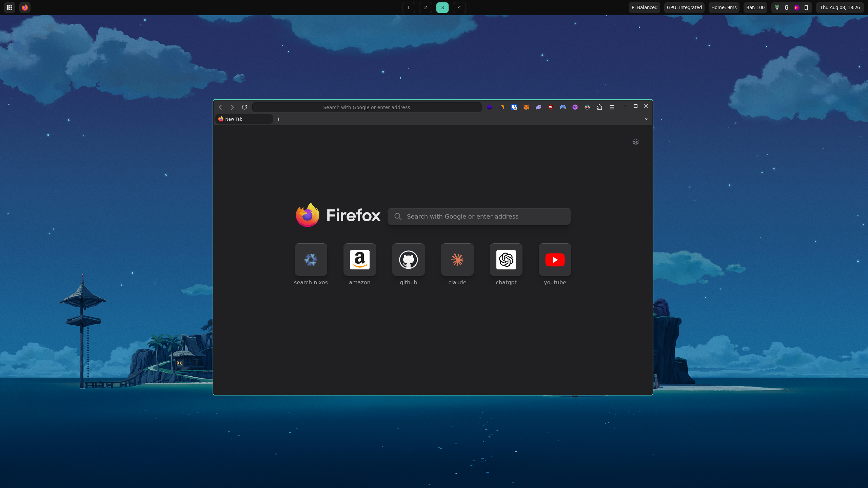
Task: Click the Bitwarden shield extension icon
Action: pyautogui.click(x=514, y=107)
